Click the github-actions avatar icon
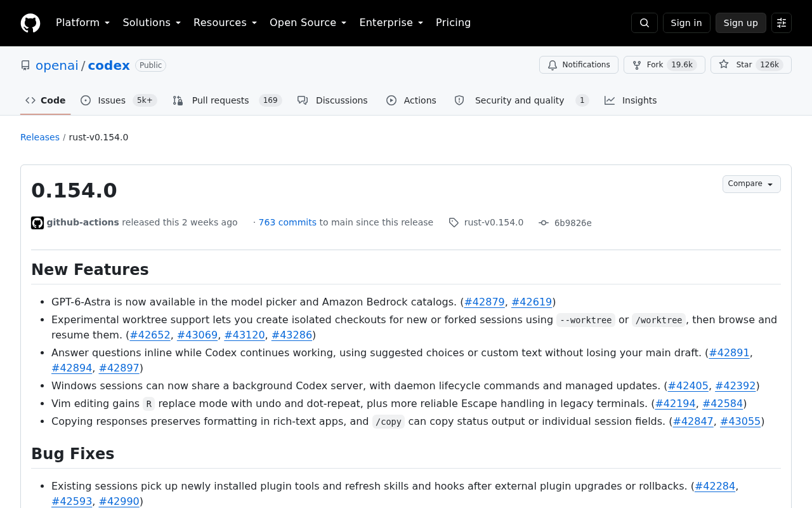The width and height of the screenshot is (812, 508). pos(37,223)
